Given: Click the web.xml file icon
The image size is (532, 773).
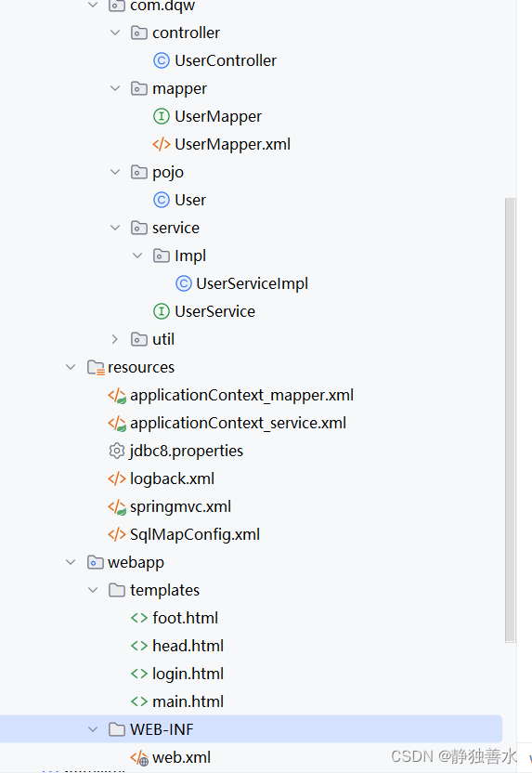Looking at the screenshot, I should [x=139, y=758].
